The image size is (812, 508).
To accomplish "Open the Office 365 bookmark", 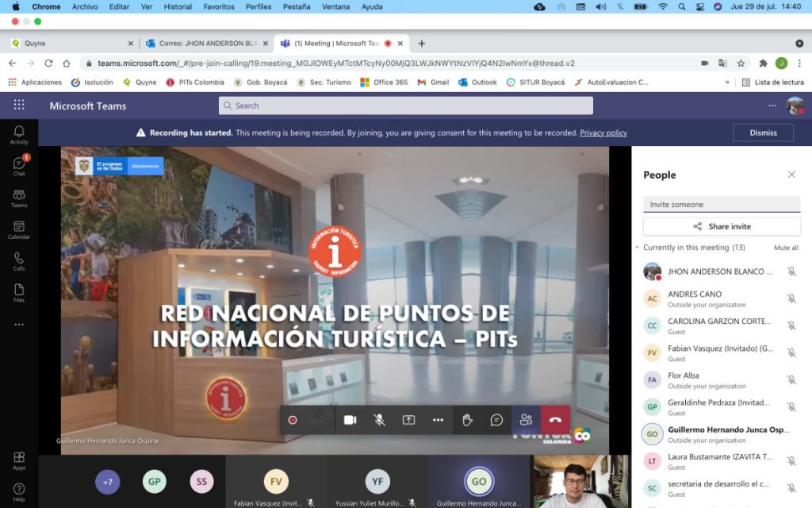I will pos(384,82).
